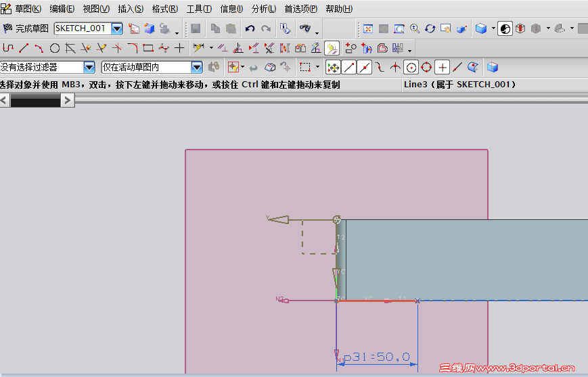Click the binoculars Find icon
This screenshot has width=588, height=377.
tap(305, 28)
